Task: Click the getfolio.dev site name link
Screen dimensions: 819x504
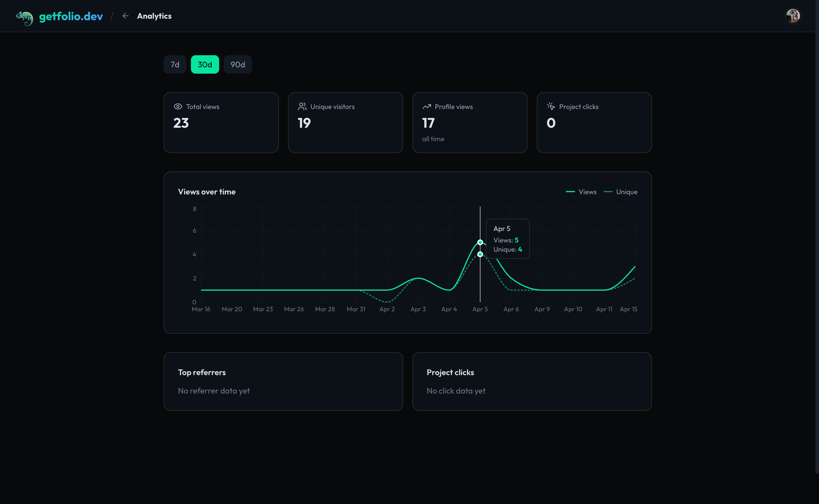Action: click(x=71, y=16)
